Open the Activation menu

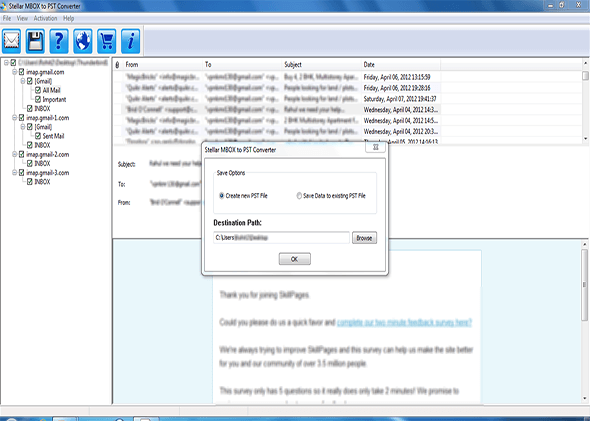pos(45,18)
